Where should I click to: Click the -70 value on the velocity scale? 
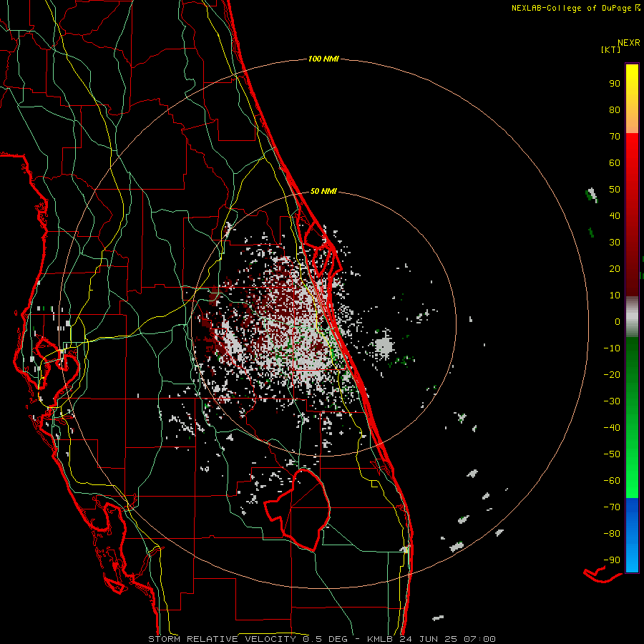tap(612, 507)
